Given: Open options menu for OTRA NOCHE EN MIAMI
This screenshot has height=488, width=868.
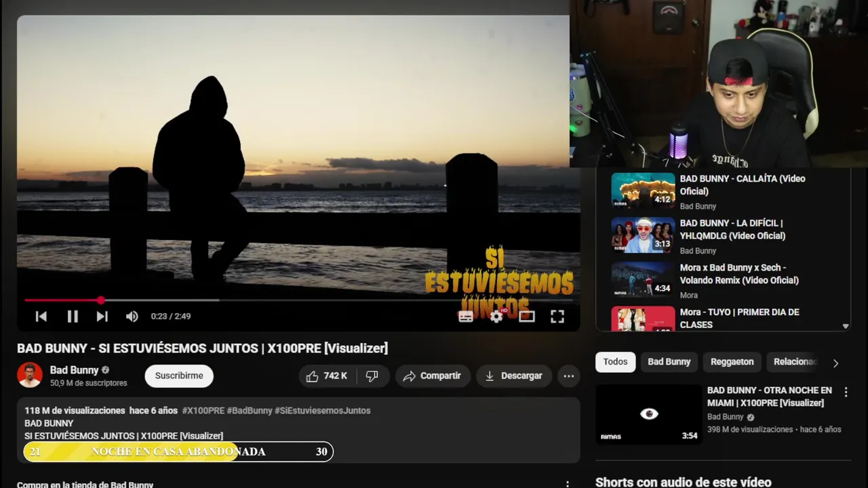Looking at the screenshot, I should [x=846, y=392].
